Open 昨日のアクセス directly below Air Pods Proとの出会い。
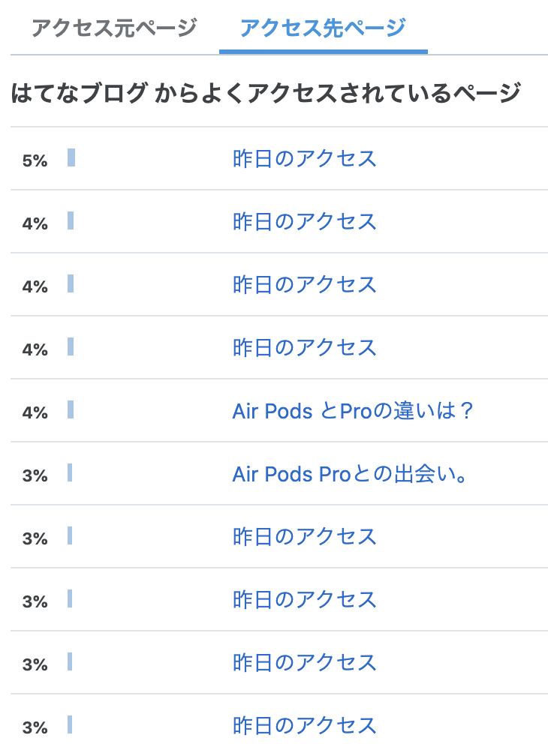This screenshot has height=756, width=548. [x=304, y=537]
